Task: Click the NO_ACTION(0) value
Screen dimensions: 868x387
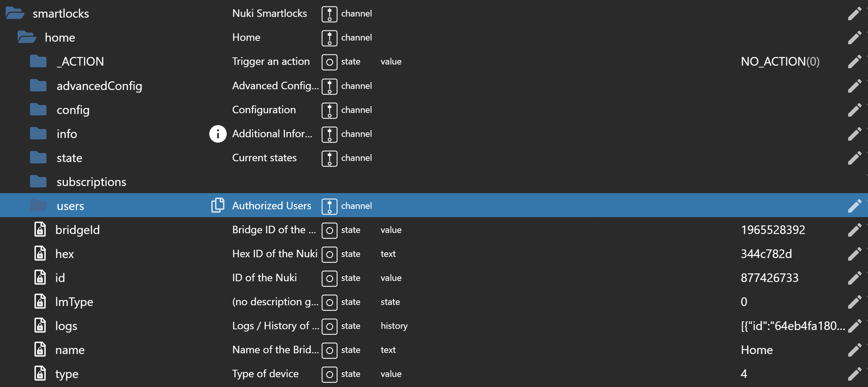Action: [780, 61]
